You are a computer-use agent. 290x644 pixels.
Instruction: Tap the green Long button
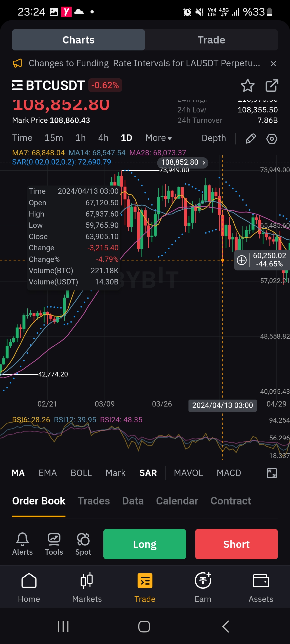(x=145, y=544)
